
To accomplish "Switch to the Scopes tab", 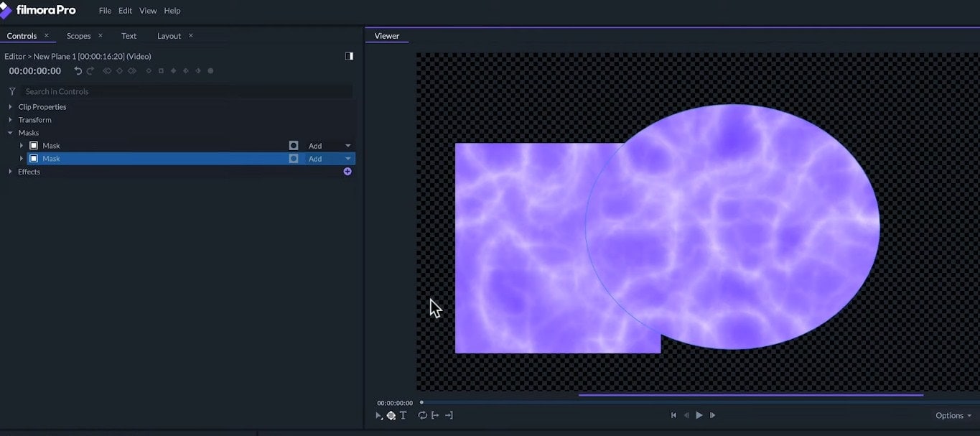I will (x=79, y=36).
